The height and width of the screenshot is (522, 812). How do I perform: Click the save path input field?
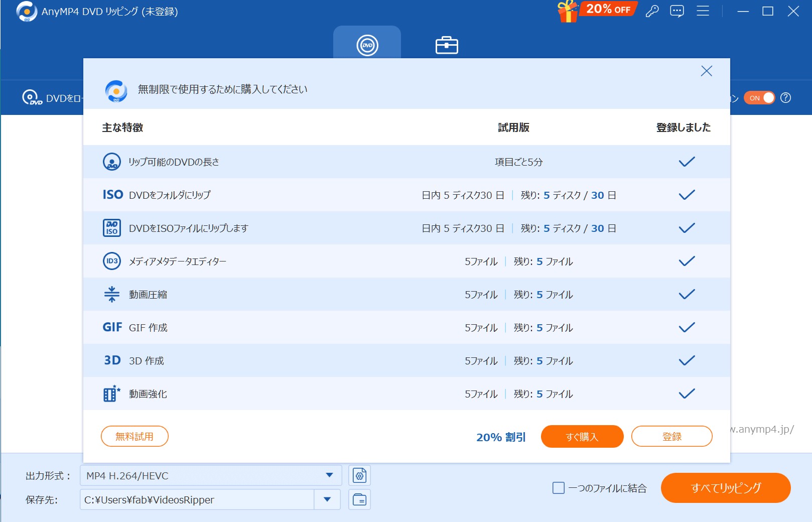[197, 499]
